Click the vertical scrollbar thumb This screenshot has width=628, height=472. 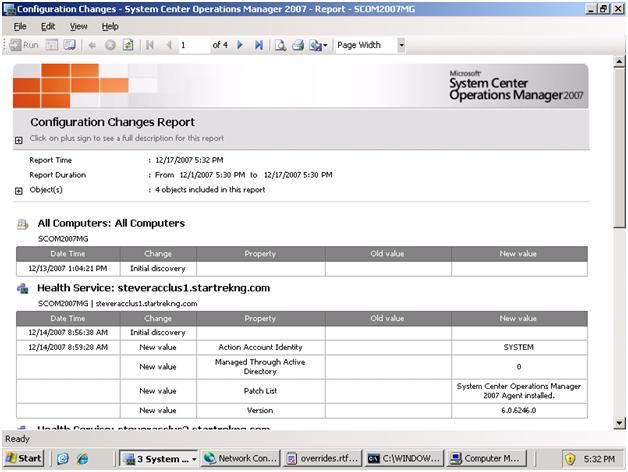[619, 148]
